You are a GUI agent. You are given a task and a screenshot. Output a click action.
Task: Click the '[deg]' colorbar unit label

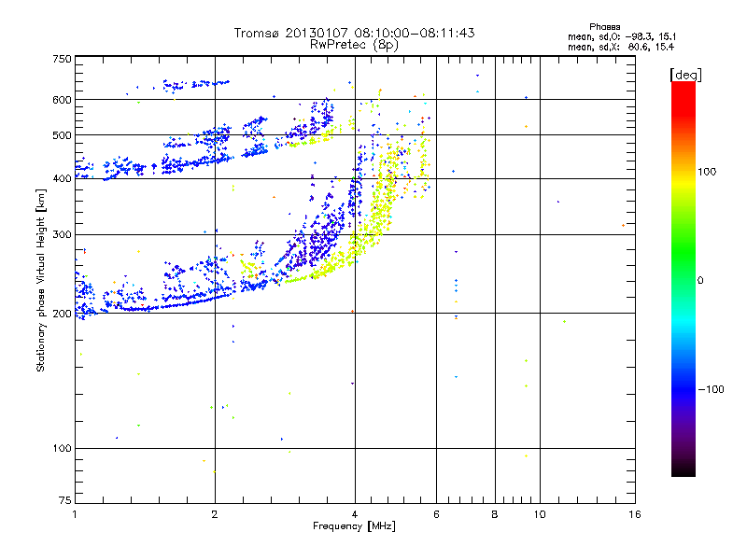tap(685, 75)
